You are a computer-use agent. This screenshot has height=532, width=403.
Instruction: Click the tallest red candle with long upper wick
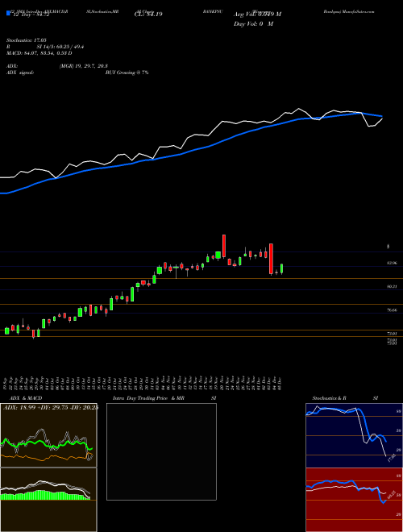click(224, 247)
